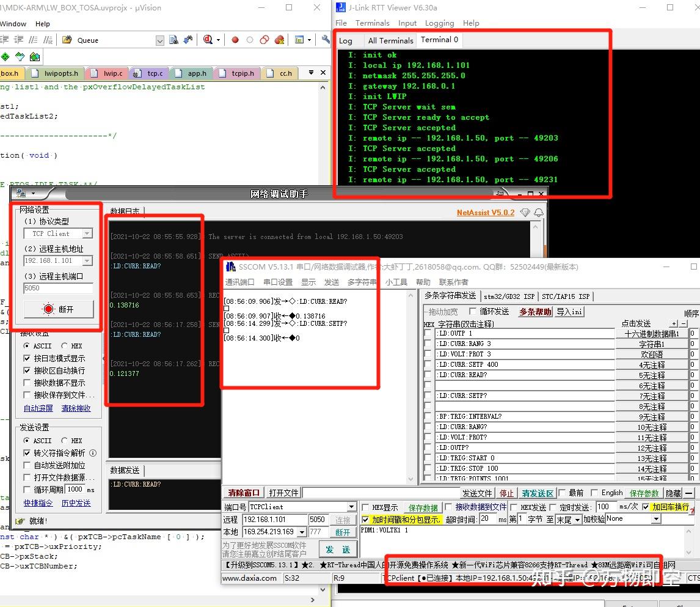The width and height of the screenshot is (700, 607).
Task: Click the notification bell icon in NetAssist
Action: [x=539, y=213]
